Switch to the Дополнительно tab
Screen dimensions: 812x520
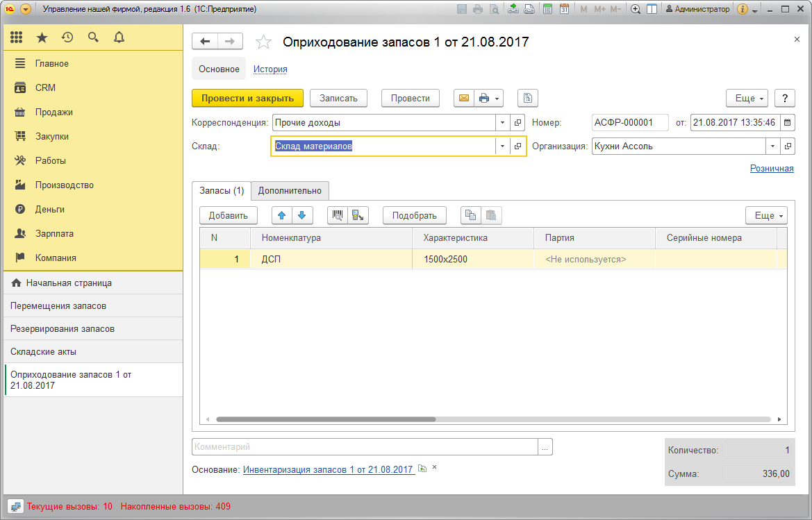click(x=290, y=190)
